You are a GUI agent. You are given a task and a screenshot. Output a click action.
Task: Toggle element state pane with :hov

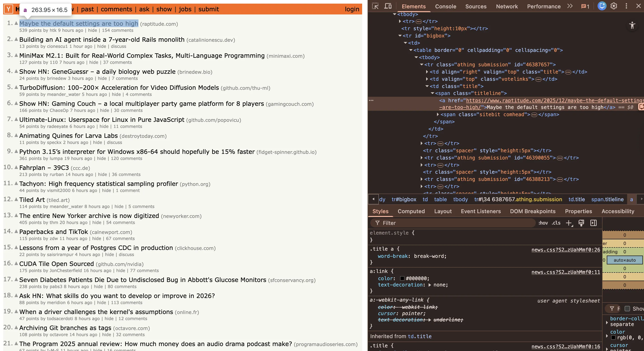click(543, 223)
